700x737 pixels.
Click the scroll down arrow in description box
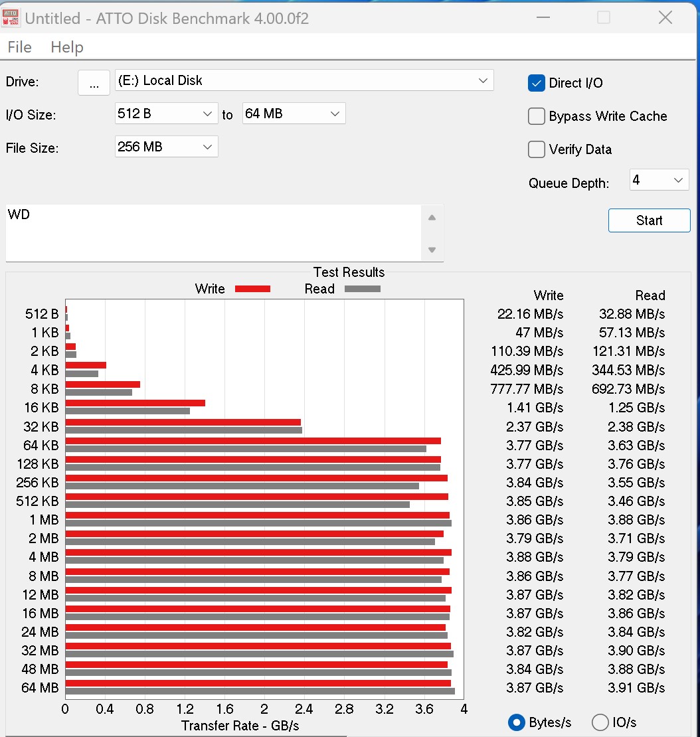coord(432,250)
